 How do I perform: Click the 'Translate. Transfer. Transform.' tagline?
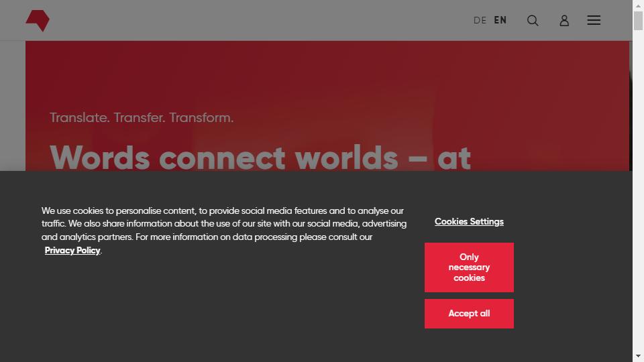pos(142,118)
